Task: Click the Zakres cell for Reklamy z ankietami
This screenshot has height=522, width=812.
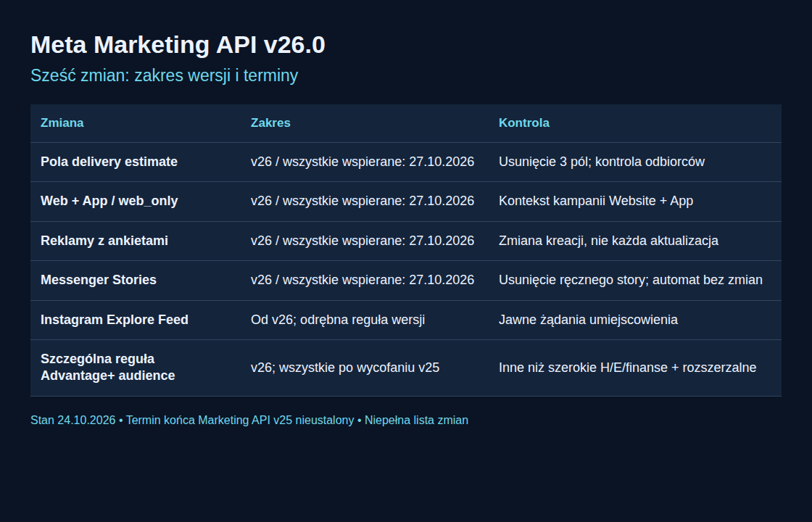Action: tap(362, 241)
